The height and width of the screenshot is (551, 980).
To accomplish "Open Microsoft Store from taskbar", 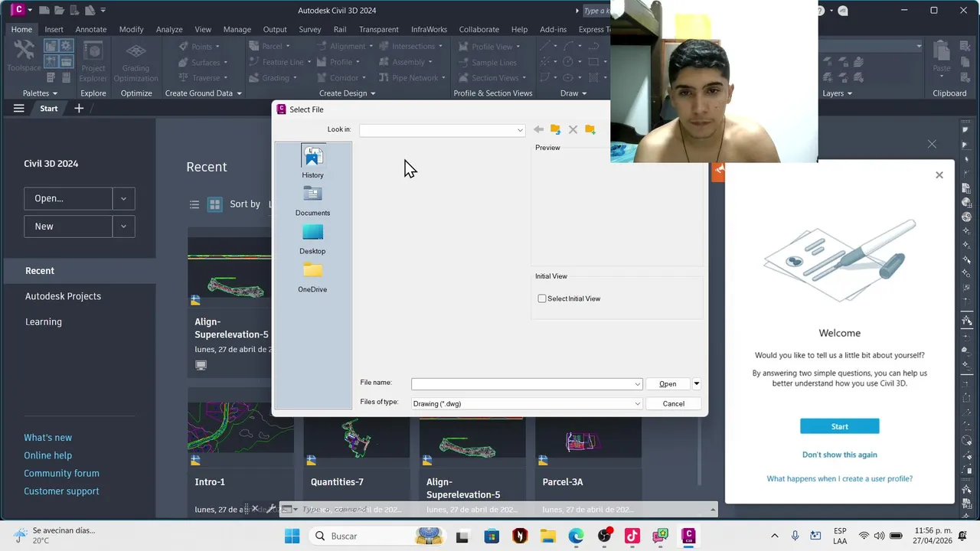I will tap(491, 536).
